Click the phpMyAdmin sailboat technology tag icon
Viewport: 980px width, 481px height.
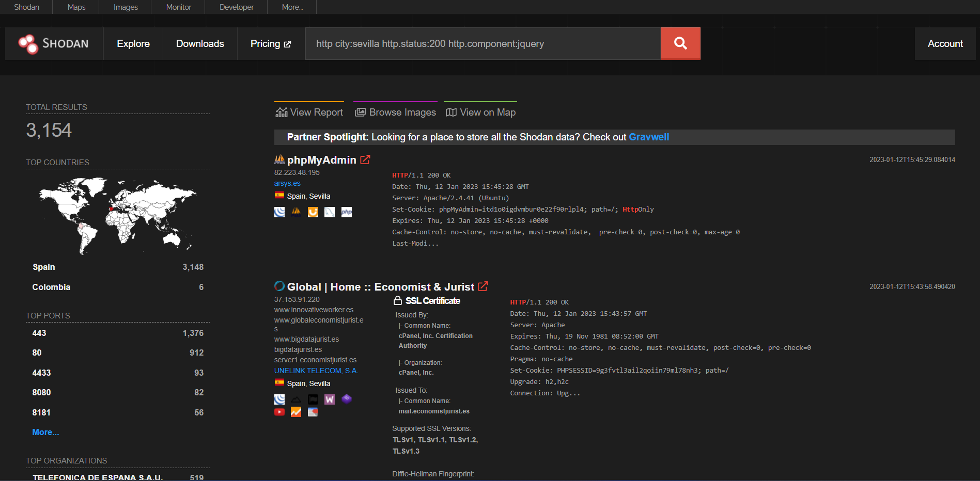[296, 212]
